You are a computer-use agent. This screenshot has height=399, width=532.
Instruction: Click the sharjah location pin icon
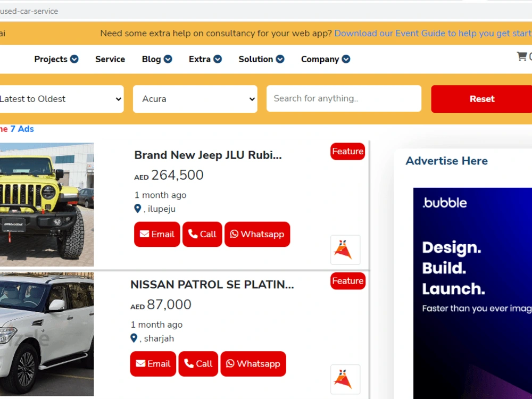point(134,338)
